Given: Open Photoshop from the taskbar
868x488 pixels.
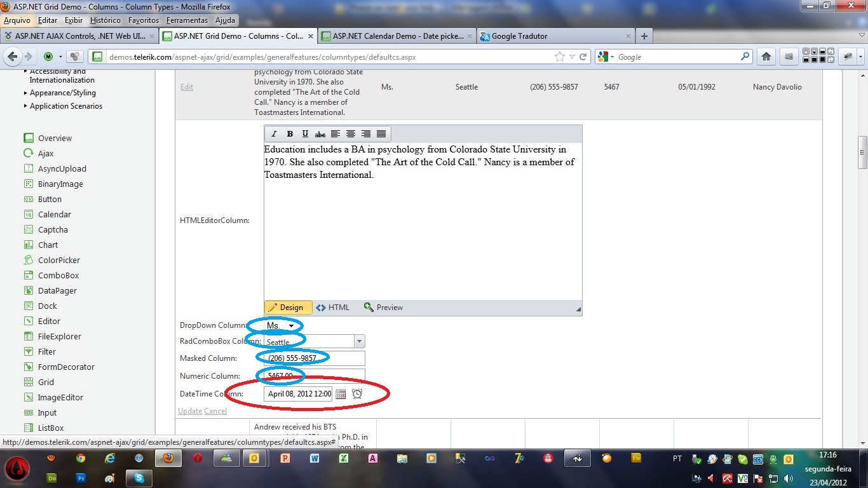Looking at the screenshot, I should (81, 478).
